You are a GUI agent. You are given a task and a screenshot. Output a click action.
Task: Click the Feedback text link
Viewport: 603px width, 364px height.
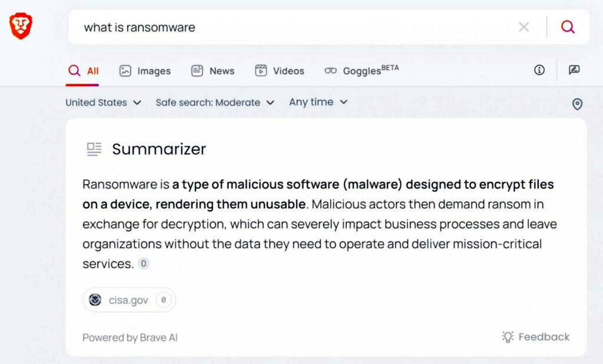pos(544,337)
